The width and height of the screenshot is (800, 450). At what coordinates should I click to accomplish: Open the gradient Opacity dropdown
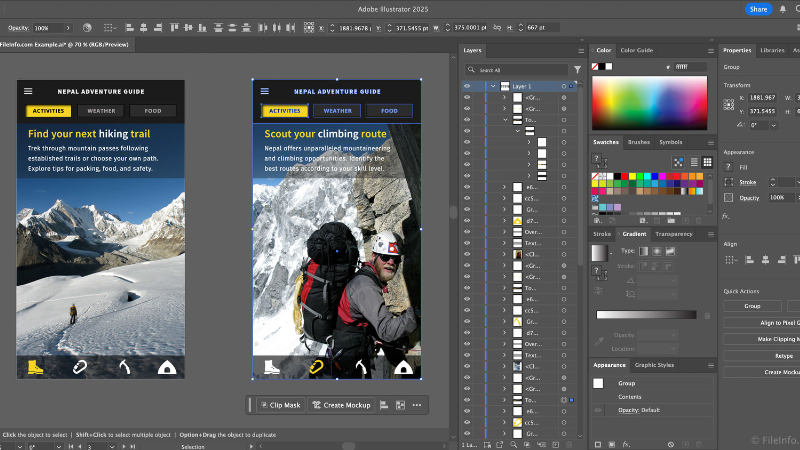pos(672,335)
